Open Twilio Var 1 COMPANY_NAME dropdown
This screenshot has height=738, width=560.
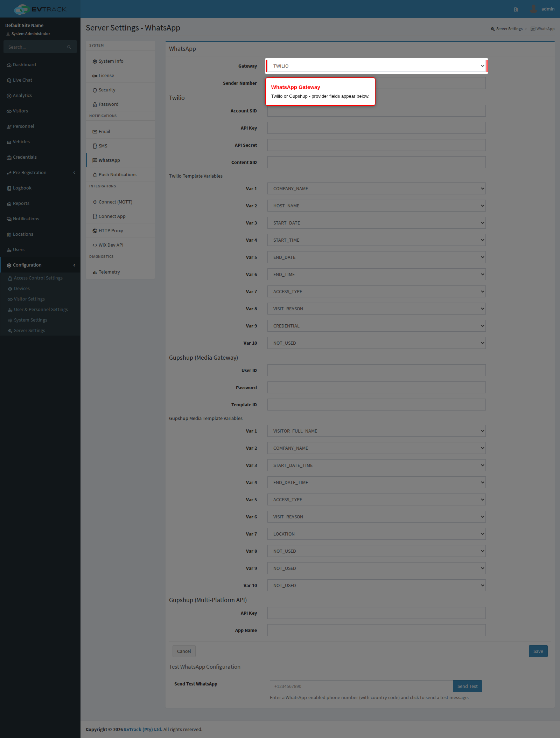377,188
